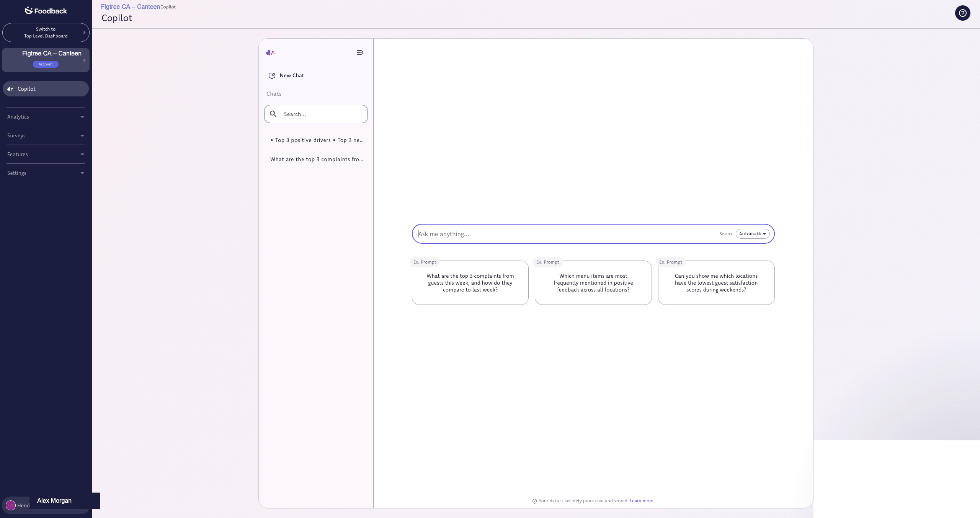Click the secure data shield icon
Viewport: 980px width, 518px height.
(x=534, y=501)
